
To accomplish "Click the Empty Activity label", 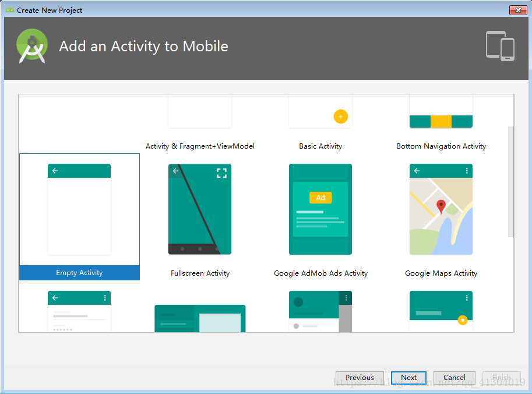I will (79, 273).
